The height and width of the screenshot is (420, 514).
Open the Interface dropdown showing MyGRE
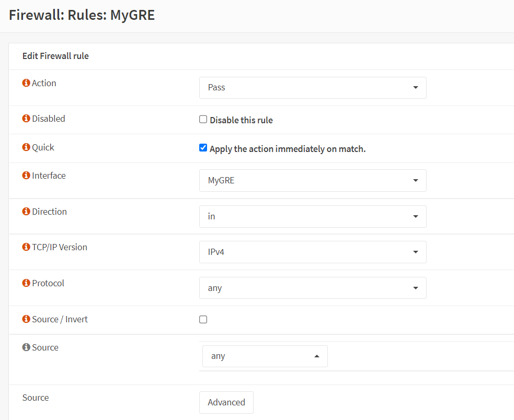click(x=313, y=181)
